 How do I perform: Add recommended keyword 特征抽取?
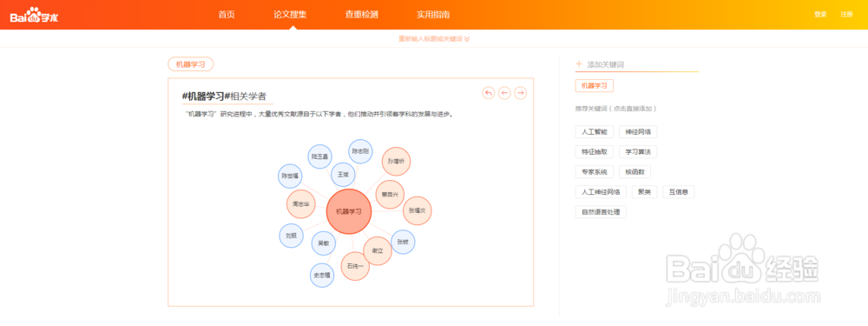click(595, 152)
